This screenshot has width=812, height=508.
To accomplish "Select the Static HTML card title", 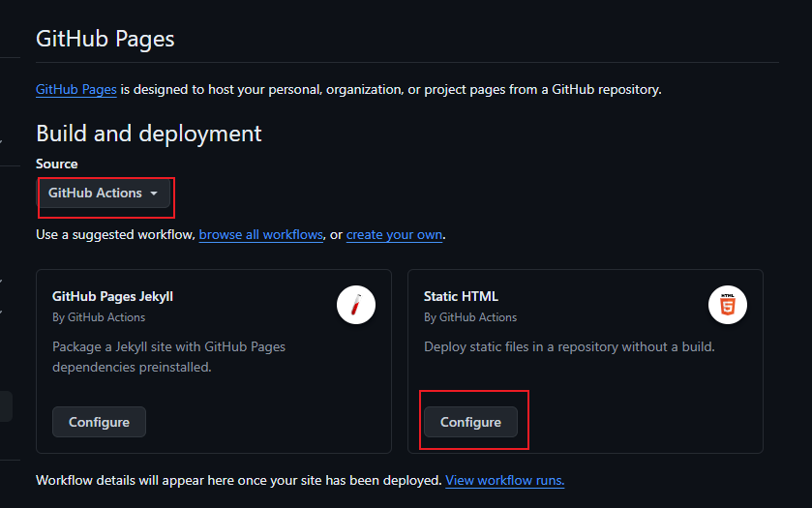I will pyautogui.click(x=461, y=296).
